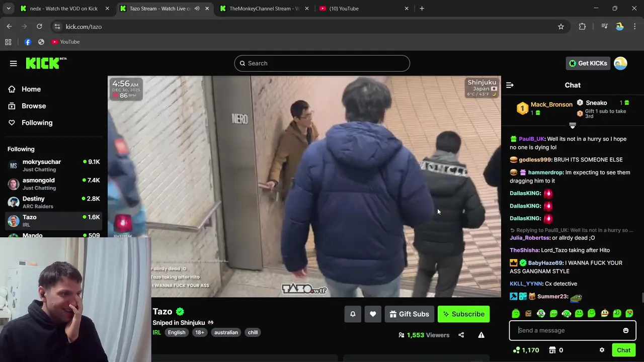Click the Kick search box
Viewport: 644px width, 362px height.
[322, 63]
